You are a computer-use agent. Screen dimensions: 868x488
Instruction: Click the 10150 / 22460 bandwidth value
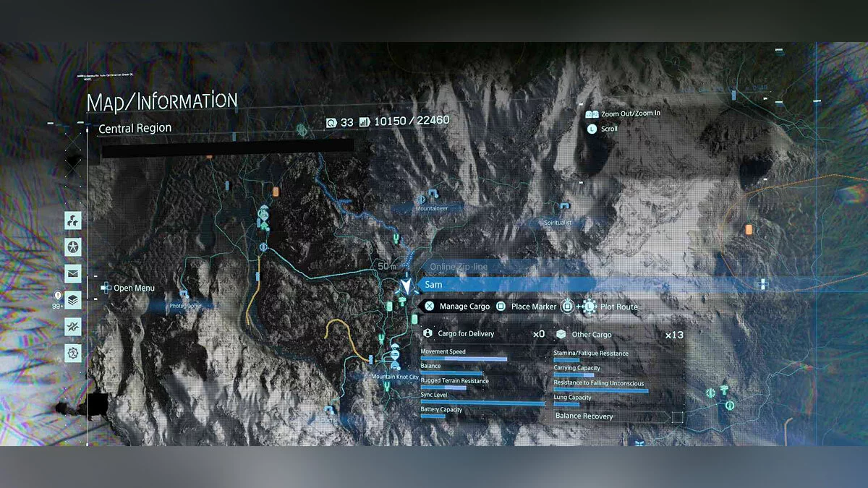click(x=412, y=121)
